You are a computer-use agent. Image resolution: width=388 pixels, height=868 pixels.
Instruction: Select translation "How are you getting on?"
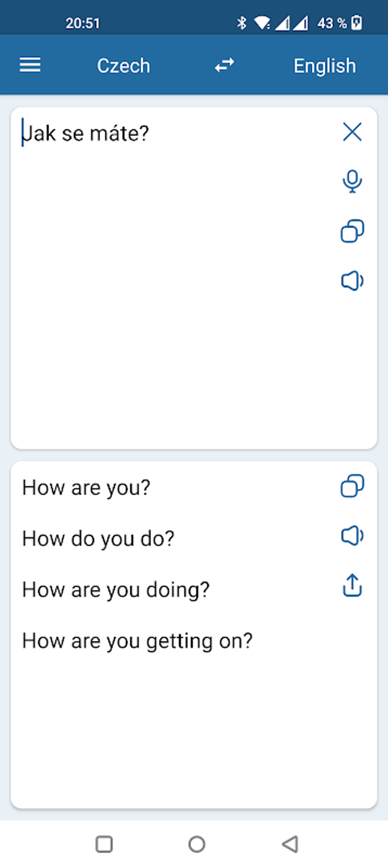click(137, 641)
